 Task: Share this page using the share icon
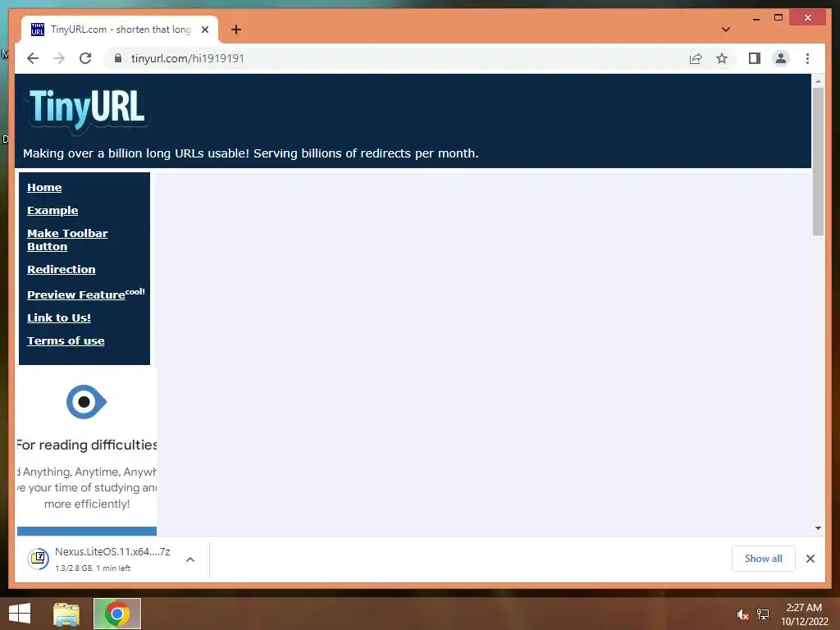[x=696, y=58]
